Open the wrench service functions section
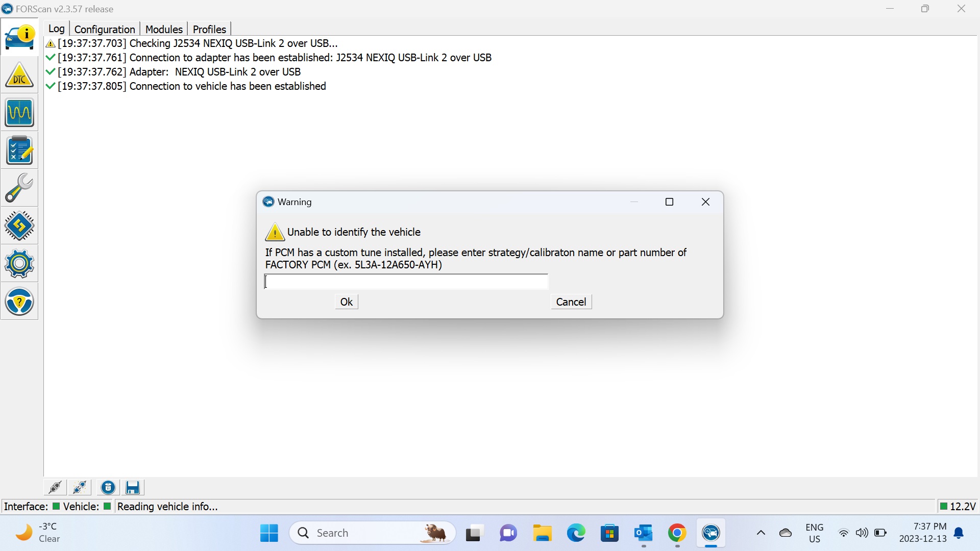980x551 pixels. coord(19,188)
